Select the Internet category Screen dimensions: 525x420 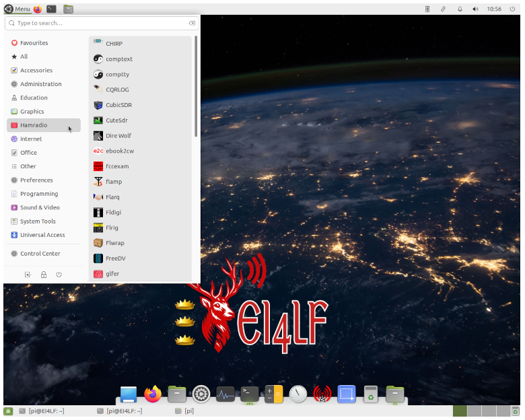tap(31, 139)
